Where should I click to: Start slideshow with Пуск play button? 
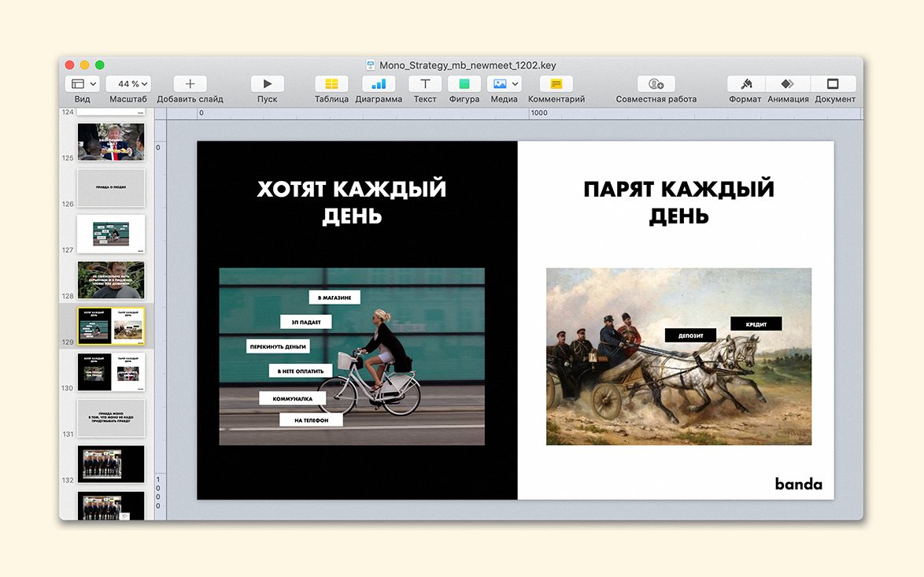[x=267, y=83]
